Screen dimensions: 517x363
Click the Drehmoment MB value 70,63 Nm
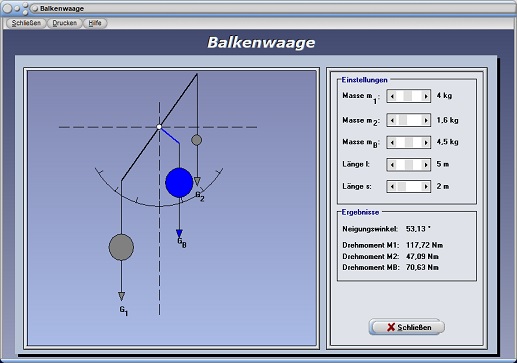click(422, 268)
